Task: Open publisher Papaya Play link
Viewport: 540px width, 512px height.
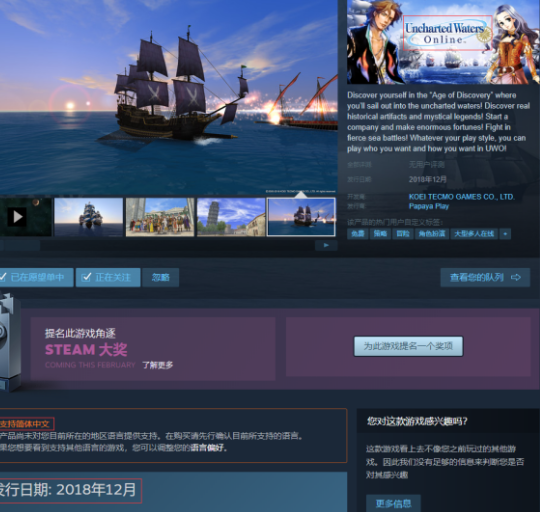Action: (429, 206)
